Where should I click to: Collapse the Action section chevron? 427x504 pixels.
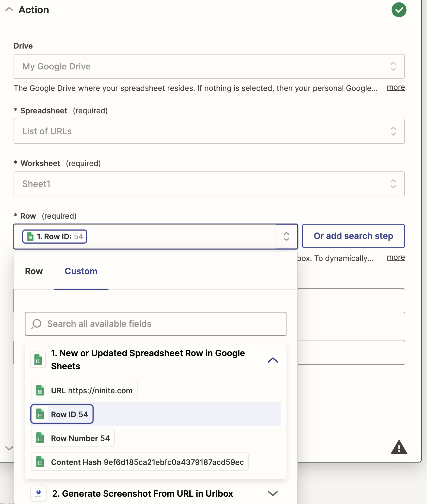click(x=9, y=10)
